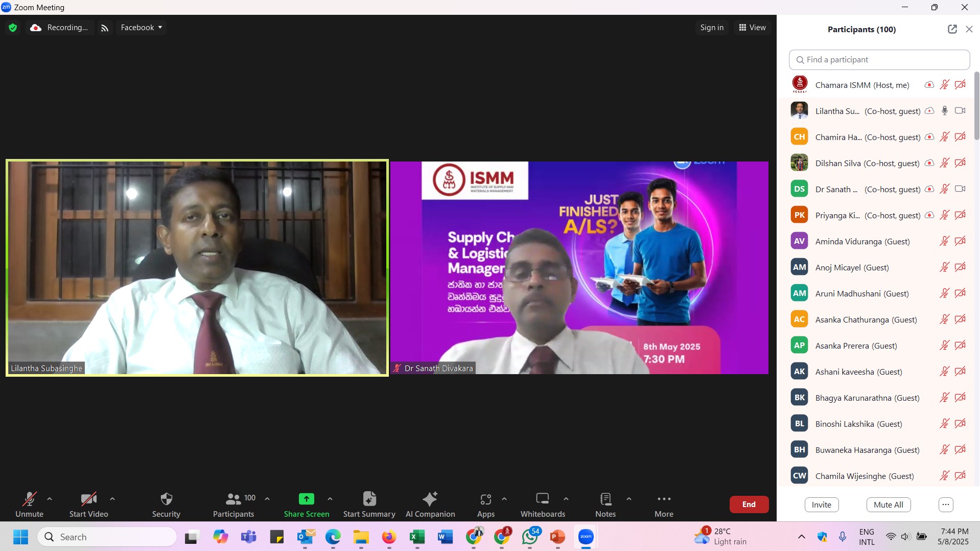
Task: Open Excel from the taskbar
Action: point(417,537)
